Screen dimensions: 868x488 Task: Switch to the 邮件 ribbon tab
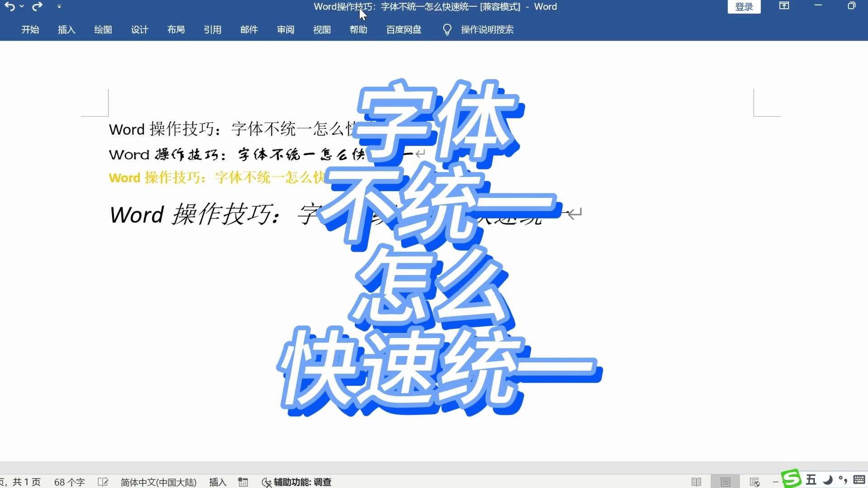249,29
